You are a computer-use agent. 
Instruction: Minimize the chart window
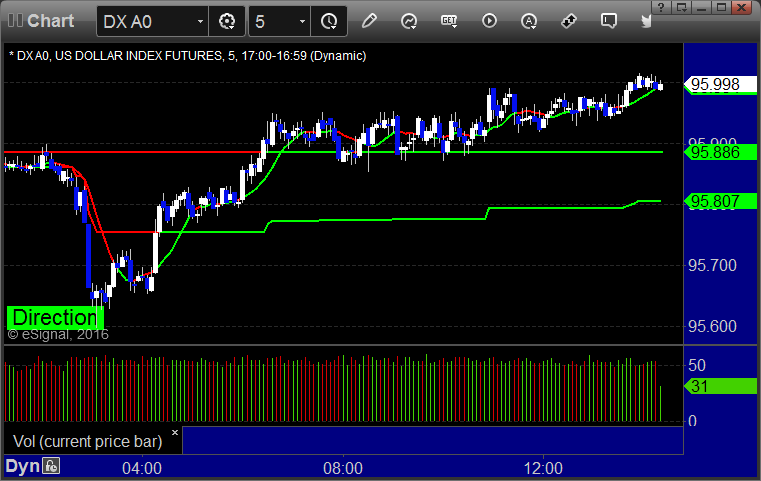(x=701, y=7)
